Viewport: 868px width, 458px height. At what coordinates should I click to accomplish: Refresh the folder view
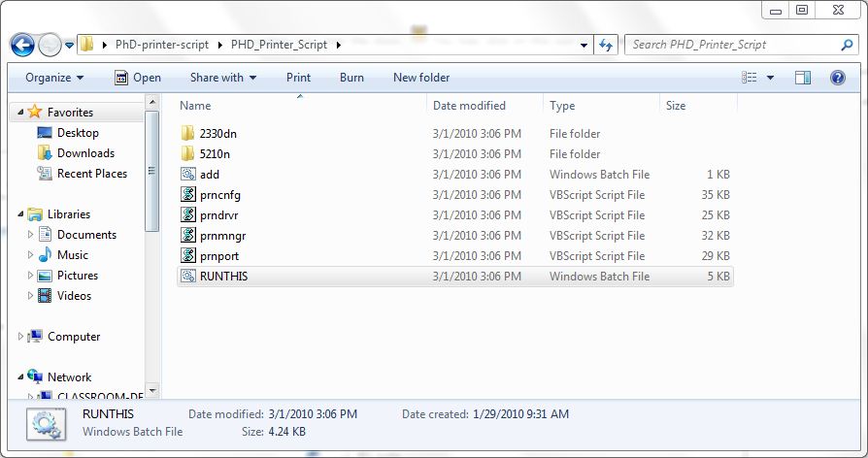(606, 46)
